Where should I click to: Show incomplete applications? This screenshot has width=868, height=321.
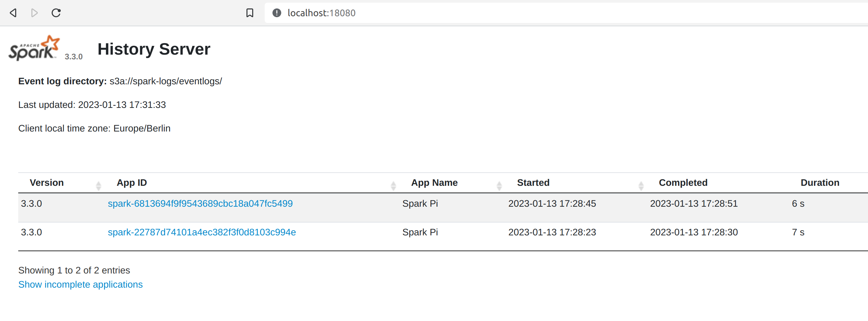pyautogui.click(x=80, y=284)
